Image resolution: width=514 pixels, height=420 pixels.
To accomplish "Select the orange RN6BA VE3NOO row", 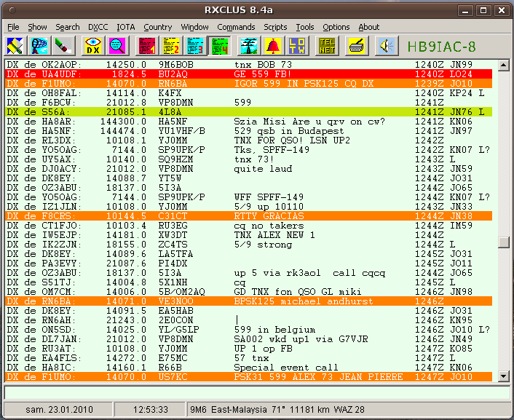I will (x=248, y=301).
